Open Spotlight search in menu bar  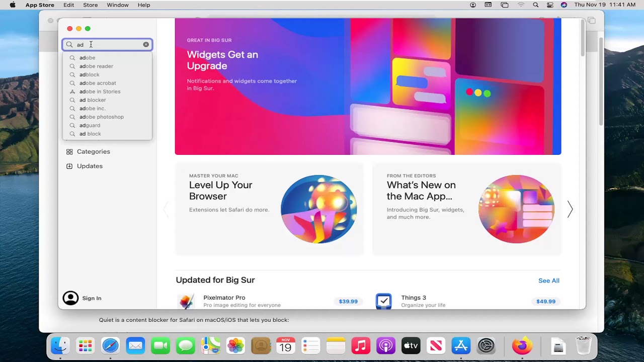point(536,5)
